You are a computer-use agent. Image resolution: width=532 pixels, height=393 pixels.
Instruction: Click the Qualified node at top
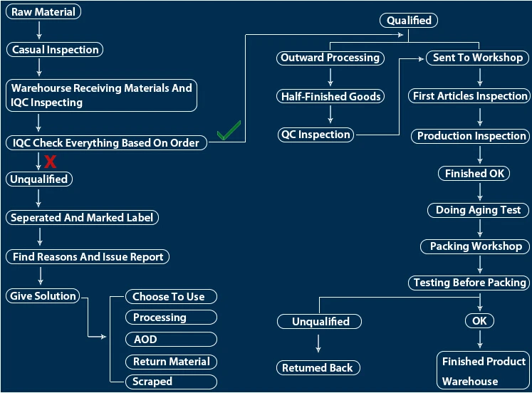[x=409, y=21]
